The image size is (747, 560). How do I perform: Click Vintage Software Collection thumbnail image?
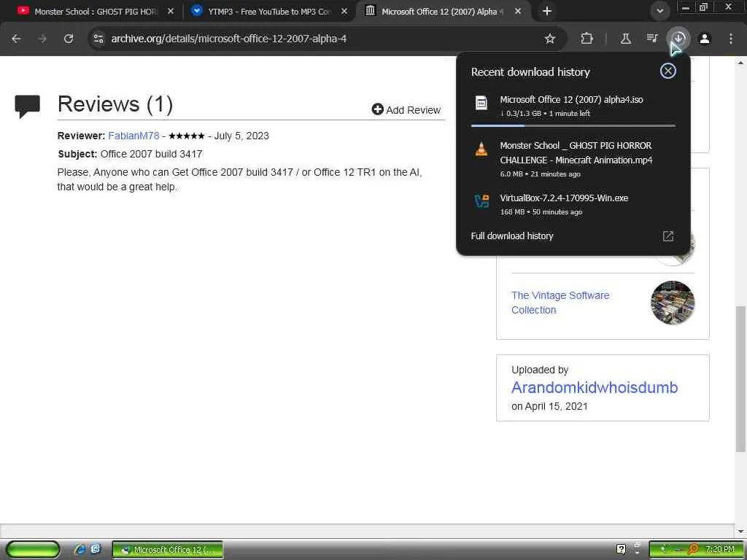point(672,303)
